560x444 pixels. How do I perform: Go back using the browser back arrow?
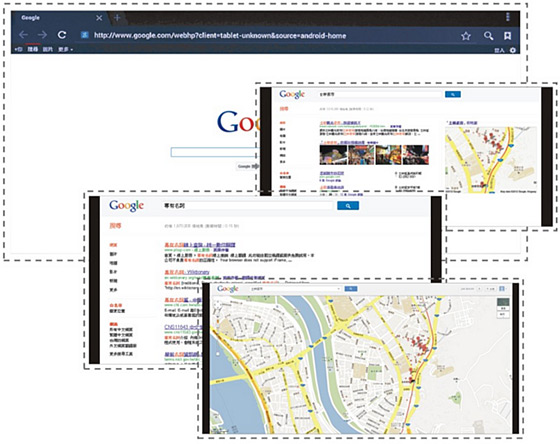pos(24,35)
